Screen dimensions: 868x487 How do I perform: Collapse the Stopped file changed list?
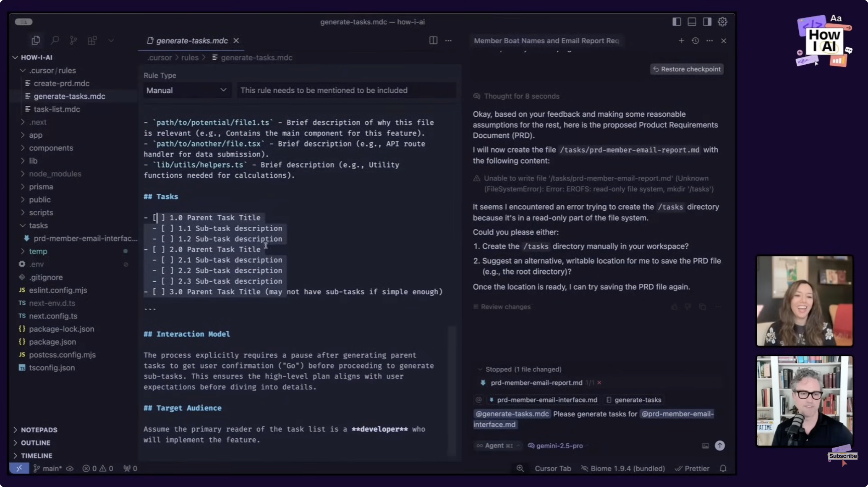coord(480,369)
